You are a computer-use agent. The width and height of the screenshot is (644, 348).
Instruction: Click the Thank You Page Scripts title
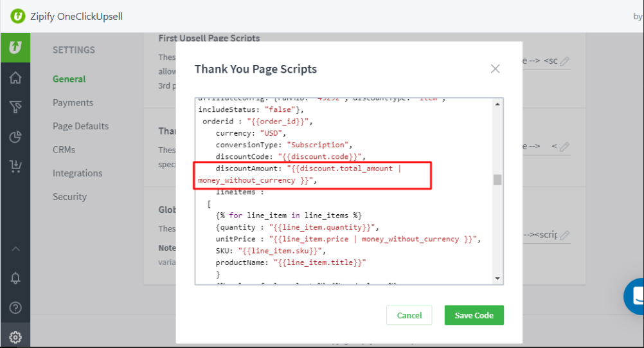255,69
